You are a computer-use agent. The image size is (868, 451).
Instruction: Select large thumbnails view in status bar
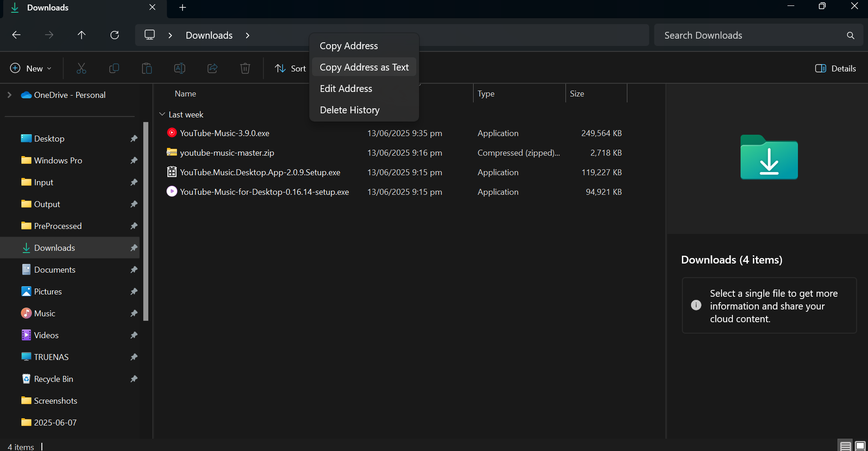tap(860, 446)
